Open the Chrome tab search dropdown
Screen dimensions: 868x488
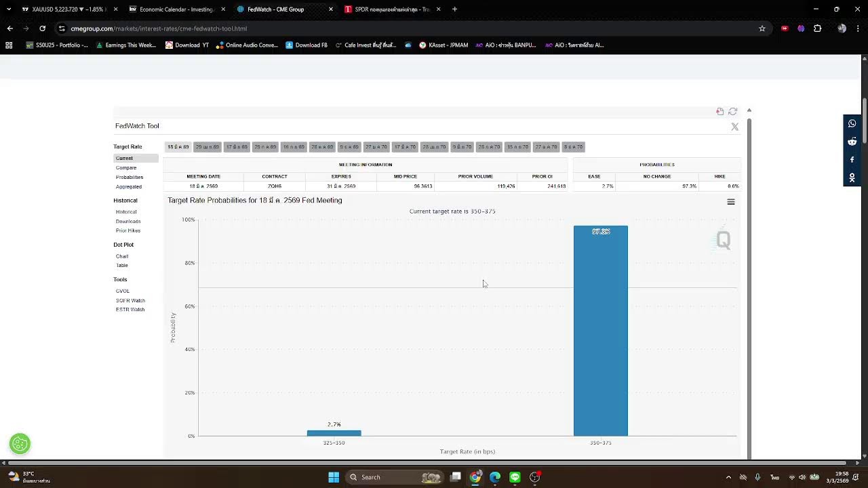(x=9, y=9)
